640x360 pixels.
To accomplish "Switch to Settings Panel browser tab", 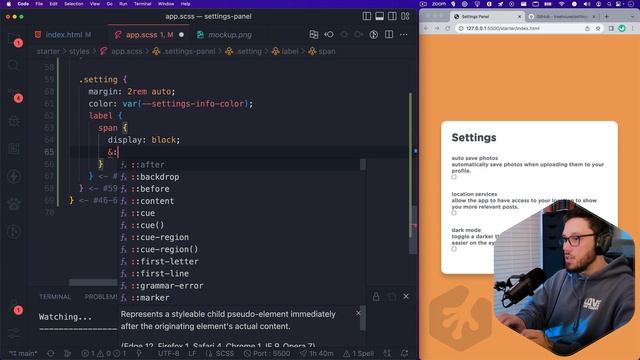I will pos(488,16).
